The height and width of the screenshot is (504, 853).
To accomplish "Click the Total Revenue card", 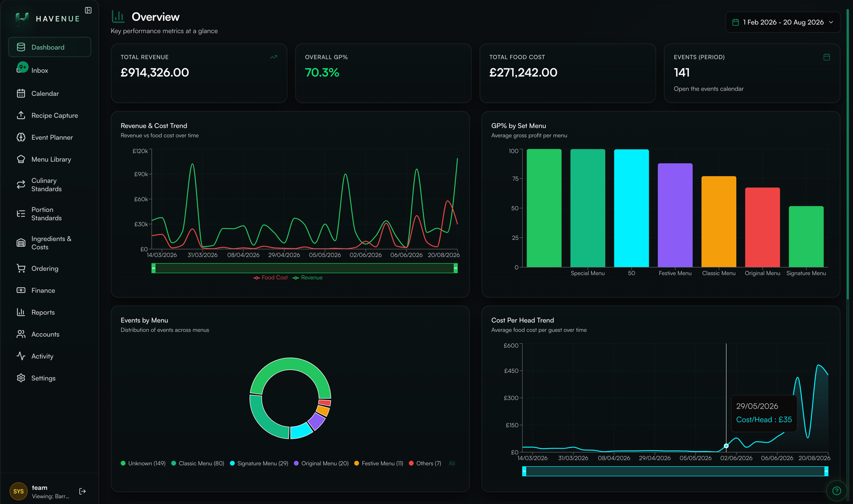I will tap(199, 73).
